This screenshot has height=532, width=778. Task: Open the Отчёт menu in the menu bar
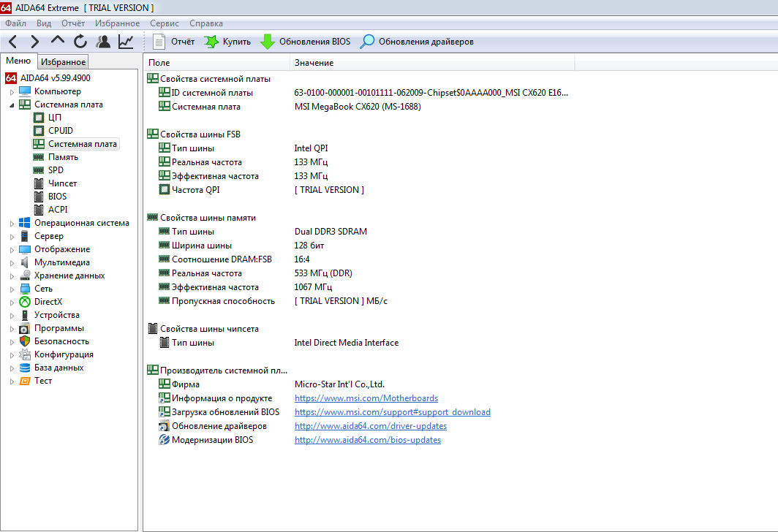point(73,23)
